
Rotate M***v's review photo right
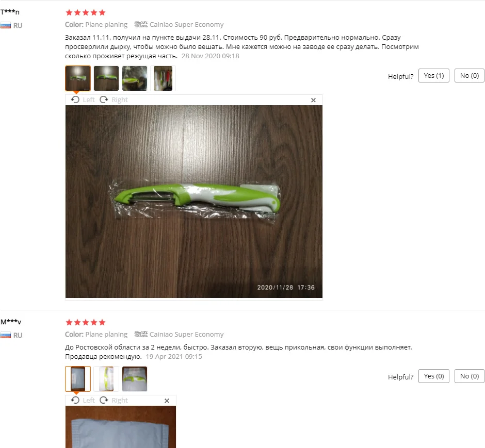[114, 400]
